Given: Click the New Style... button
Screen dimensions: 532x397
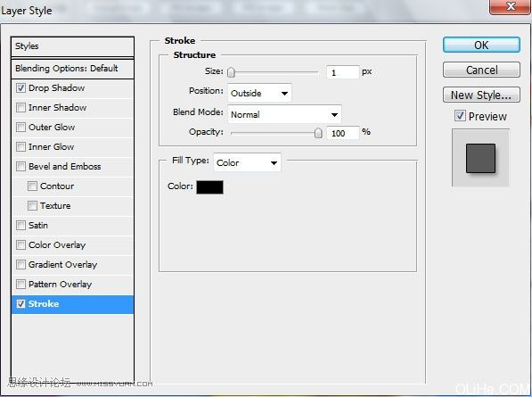Looking at the screenshot, I should pyautogui.click(x=481, y=95).
